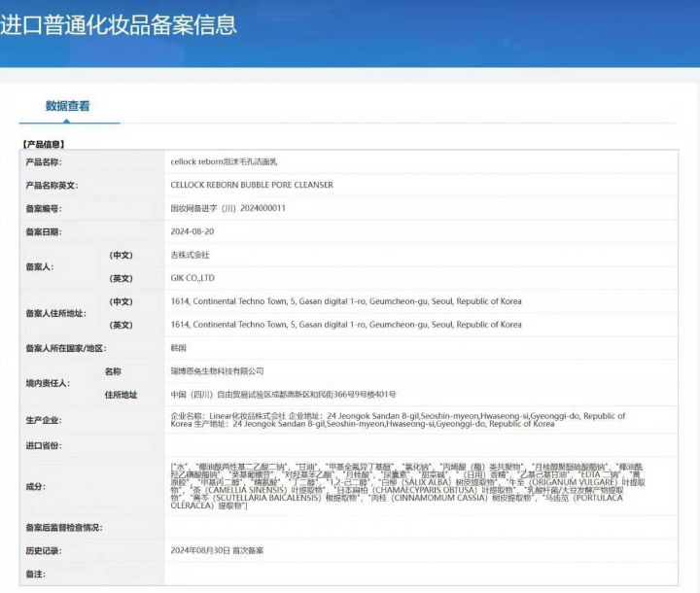Click the 产品名称英文 row label
This screenshot has height=593, width=700.
tap(52, 185)
